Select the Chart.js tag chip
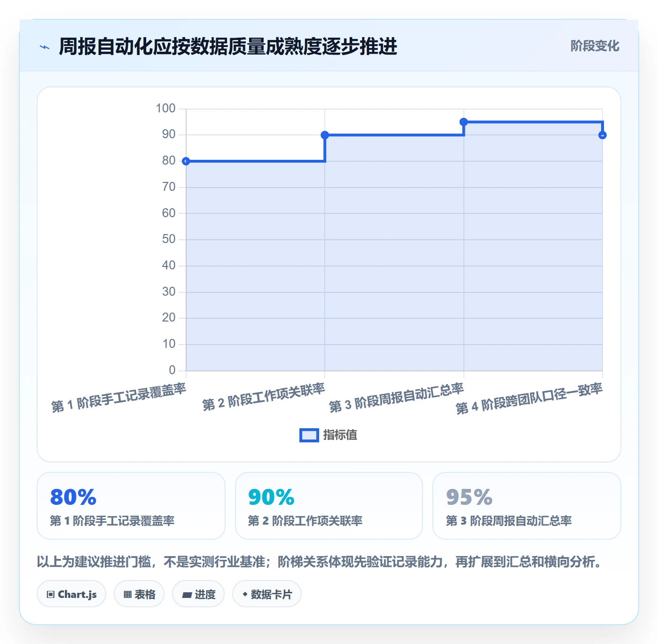Image resolution: width=658 pixels, height=644 pixels. pyautogui.click(x=71, y=594)
